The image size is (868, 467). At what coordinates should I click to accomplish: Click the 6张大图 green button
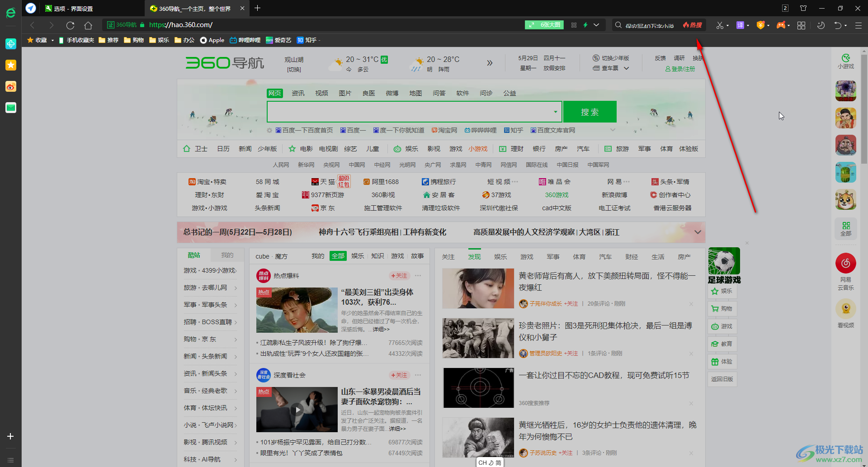pos(545,25)
